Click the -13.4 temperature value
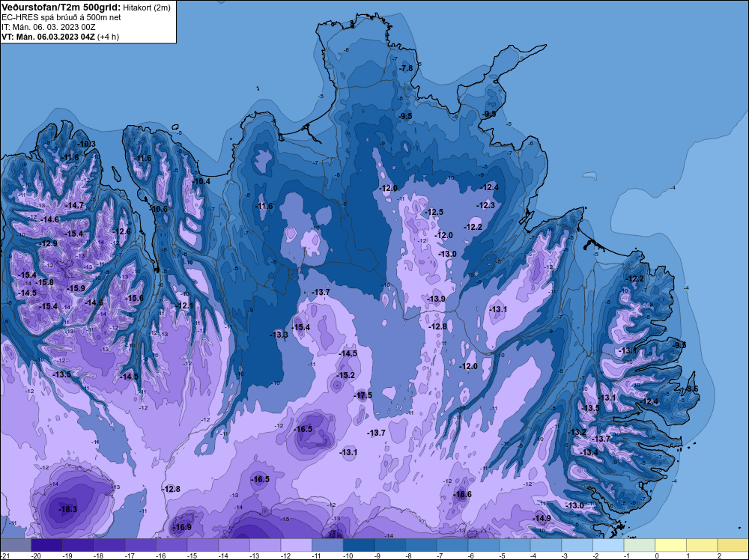The width and height of the screenshot is (749, 560). pos(589,452)
